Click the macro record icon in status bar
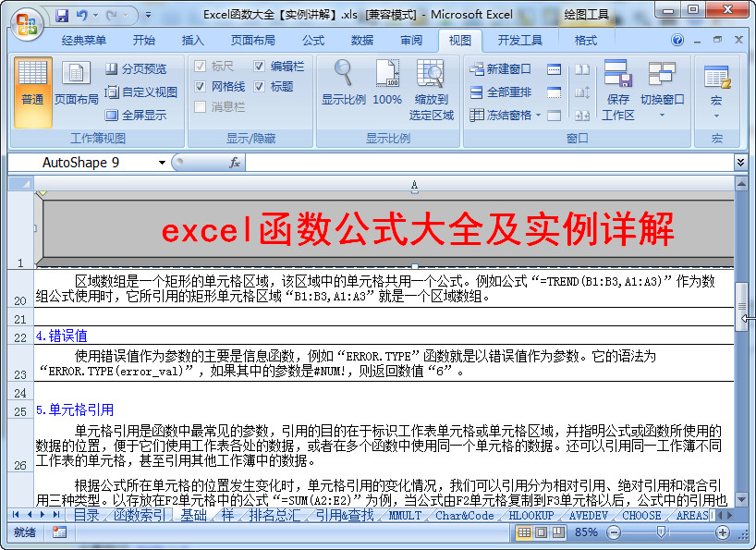The height and width of the screenshot is (550, 756). click(60, 532)
